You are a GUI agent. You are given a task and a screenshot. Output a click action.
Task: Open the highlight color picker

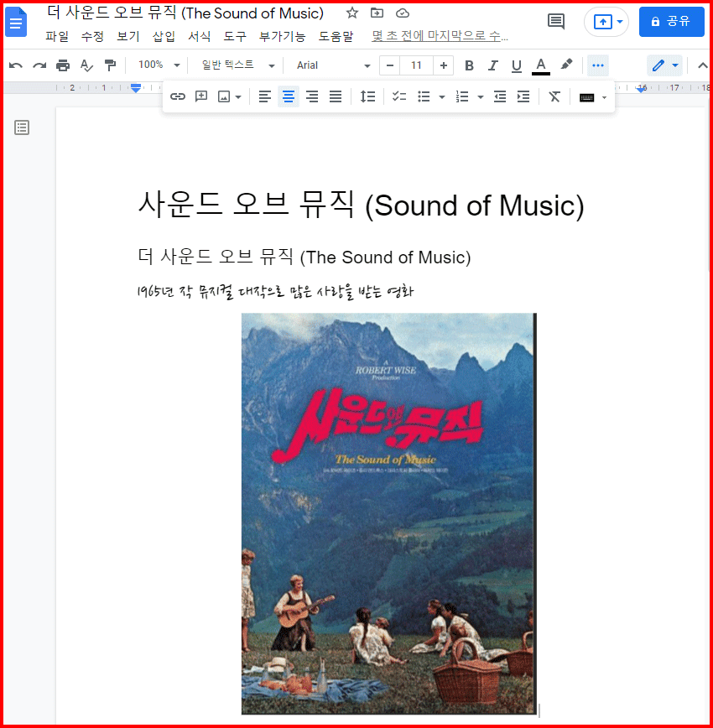(x=565, y=65)
